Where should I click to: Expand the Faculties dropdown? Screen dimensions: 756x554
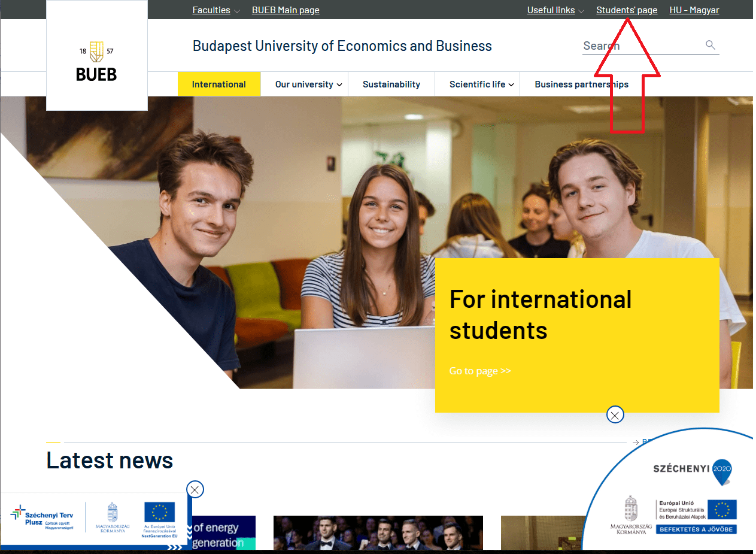[216, 10]
